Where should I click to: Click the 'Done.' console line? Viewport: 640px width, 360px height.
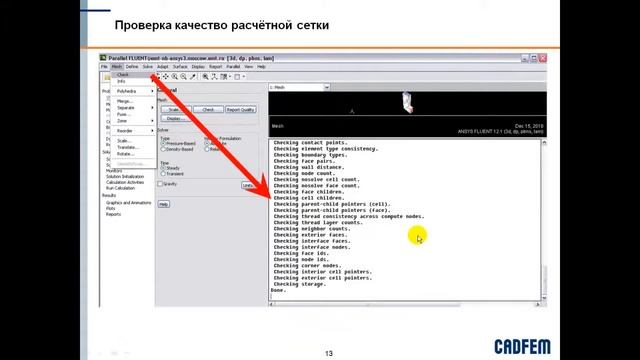(x=278, y=290)
